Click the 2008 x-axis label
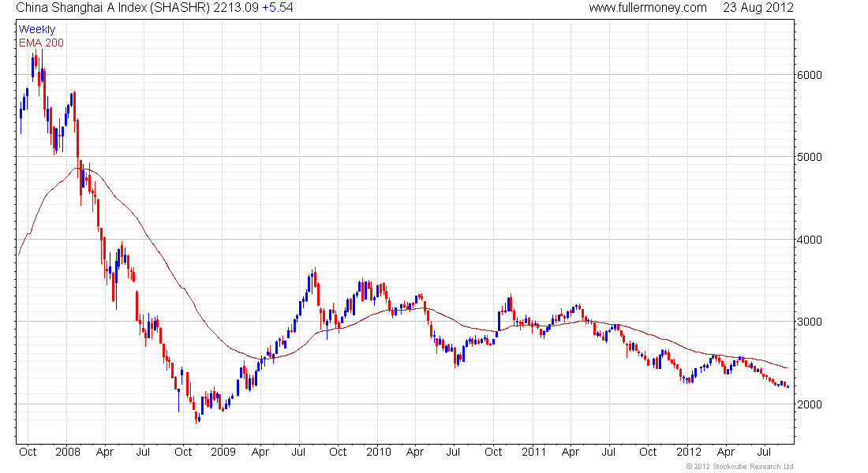The height and width of the screenshot is (473, 868). pyautogui.click(x=68, y=452)
